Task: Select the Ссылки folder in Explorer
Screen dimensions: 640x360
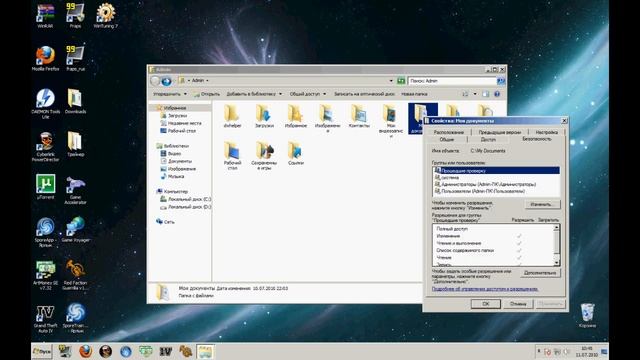Action: click(x=296, y=153)
